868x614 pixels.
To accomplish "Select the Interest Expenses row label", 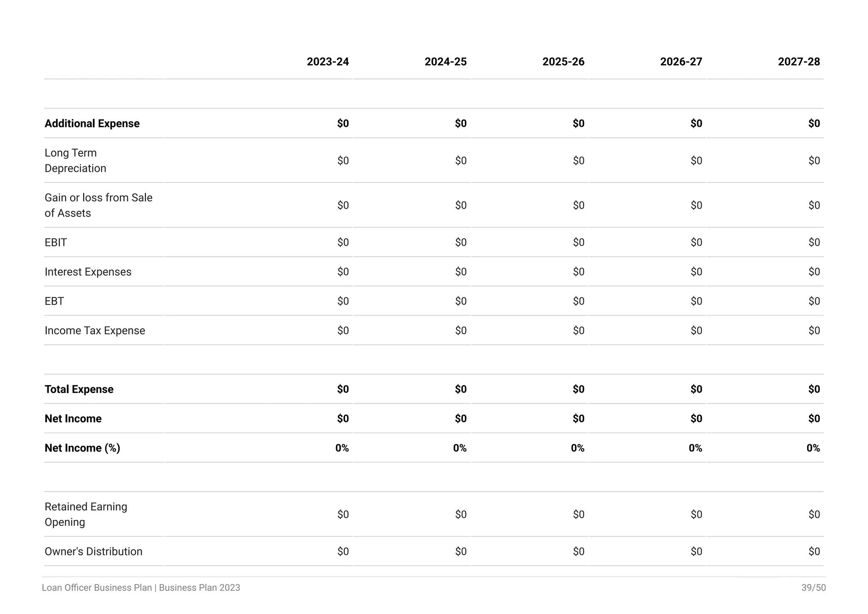I will point(88,272).
